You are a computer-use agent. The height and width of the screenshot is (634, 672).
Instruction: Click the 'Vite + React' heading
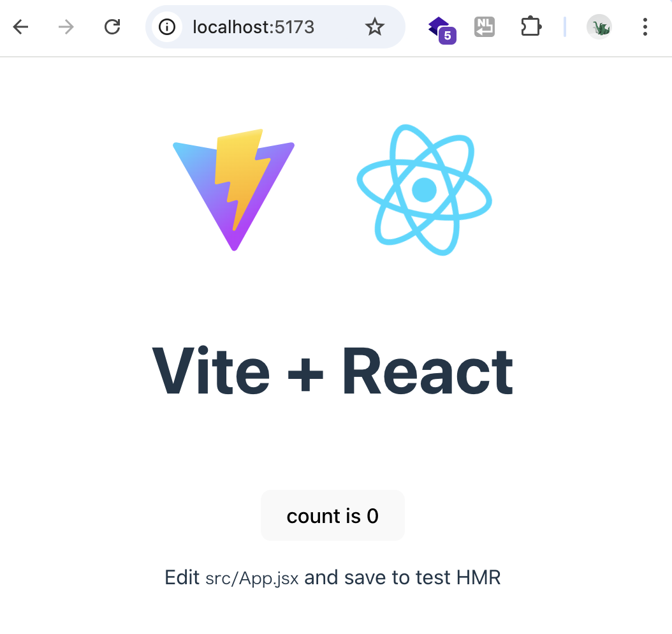[x=333, y=371]
